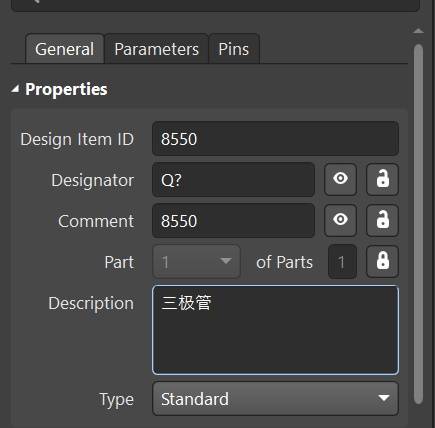This screenshot has height=428, width=435.
Task: Click the Designator input field
Action: click(x=233, y=180)
